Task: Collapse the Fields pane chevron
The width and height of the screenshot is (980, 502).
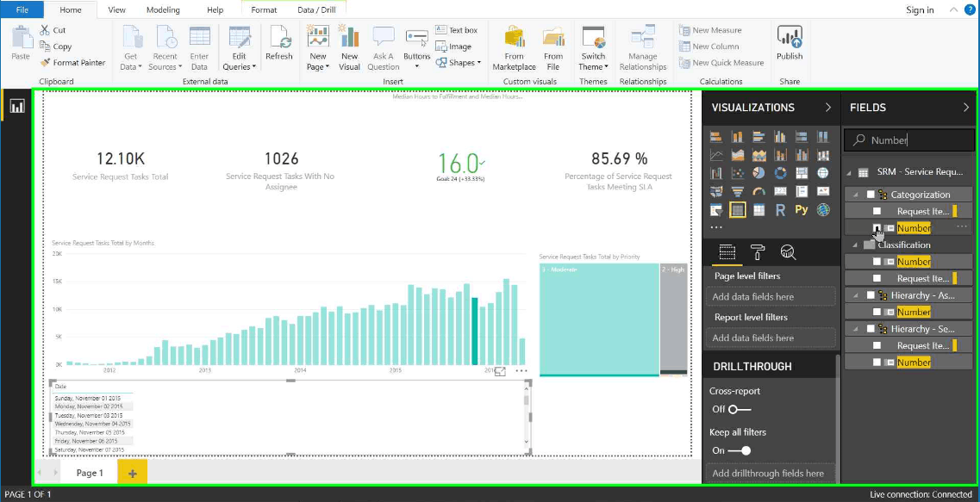Action: [966, 108]
